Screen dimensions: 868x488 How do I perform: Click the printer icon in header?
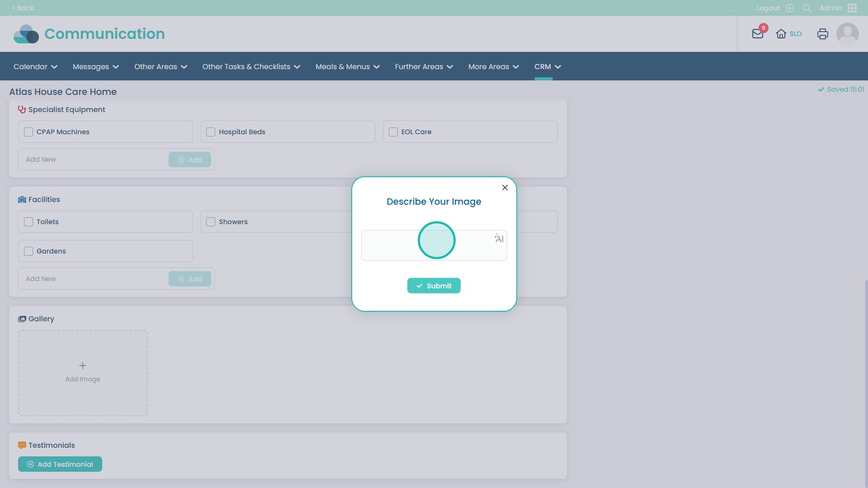pyautogui.click(x=822, y=34)
